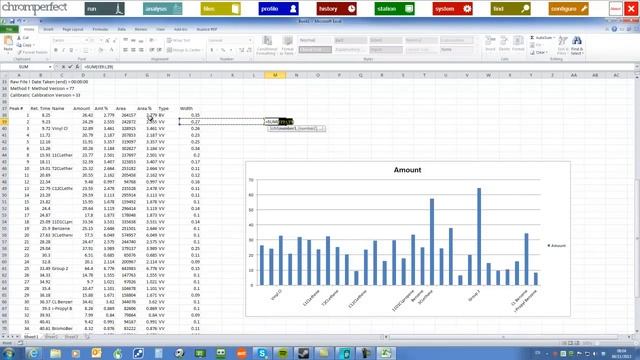Toggle Wrap Text
Screen dimensions: 640x360
(x=179, y=40)
